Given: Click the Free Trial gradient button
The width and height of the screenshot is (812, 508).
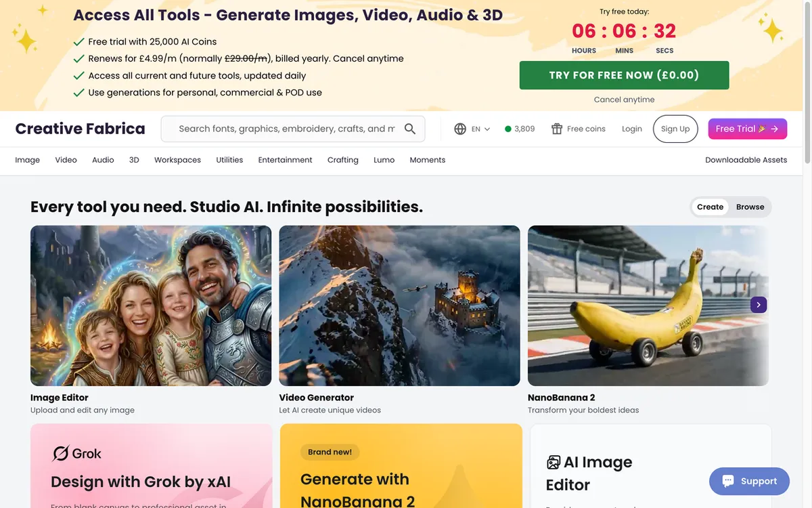Looking at the screenshot, I should click(x=747, y=129).
